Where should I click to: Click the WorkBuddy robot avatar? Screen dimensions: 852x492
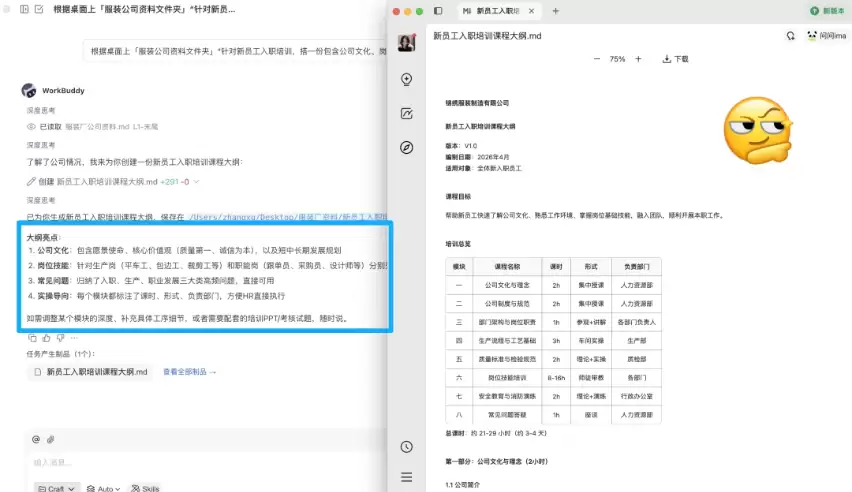(x=29, y=90)
